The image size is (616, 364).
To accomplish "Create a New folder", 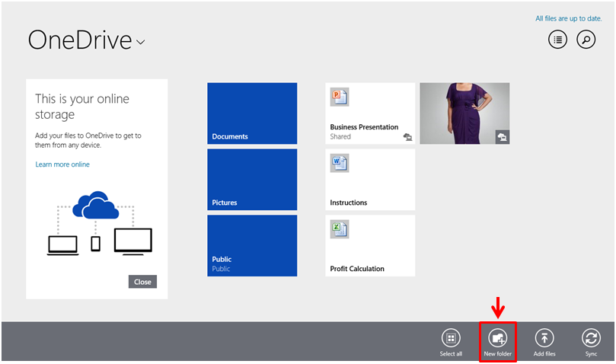I will (x=497, y=343).
